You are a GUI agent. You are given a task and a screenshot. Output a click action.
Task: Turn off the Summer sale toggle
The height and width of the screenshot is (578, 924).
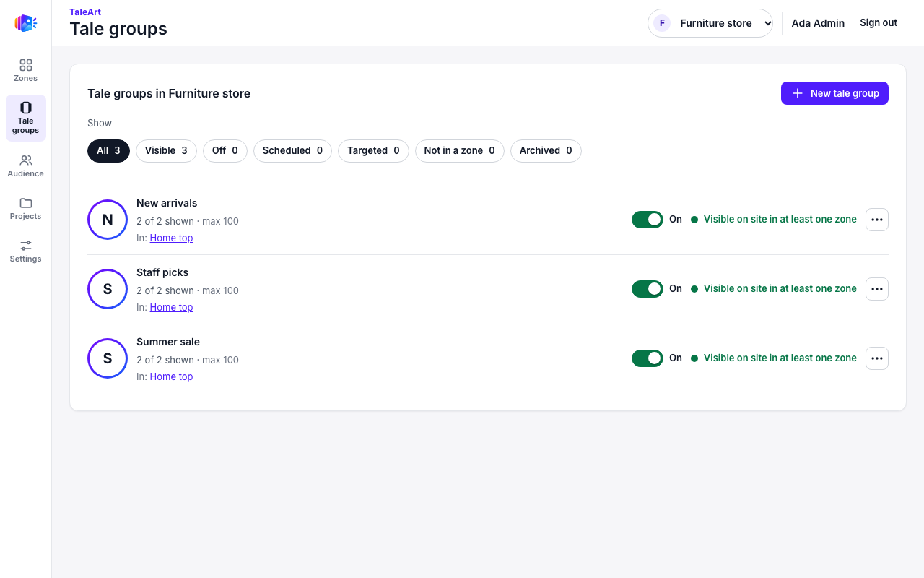[648, 358]
